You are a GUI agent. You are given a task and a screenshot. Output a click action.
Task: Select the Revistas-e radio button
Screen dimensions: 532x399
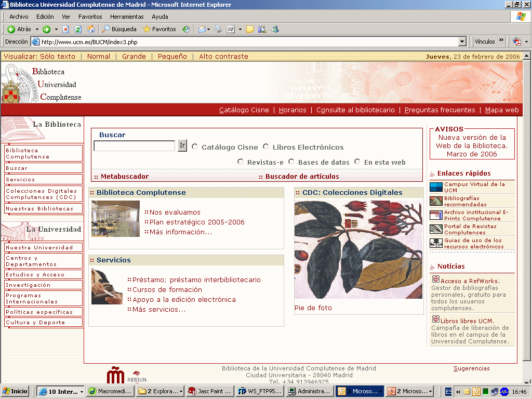pyautogui.click(x=240, y=162)
